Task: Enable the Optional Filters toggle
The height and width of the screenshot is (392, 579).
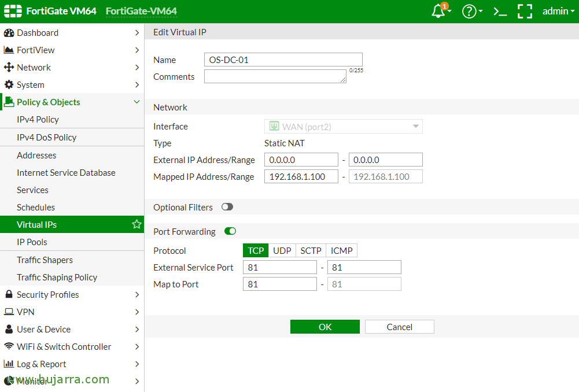Action: (x=227, y=207)
